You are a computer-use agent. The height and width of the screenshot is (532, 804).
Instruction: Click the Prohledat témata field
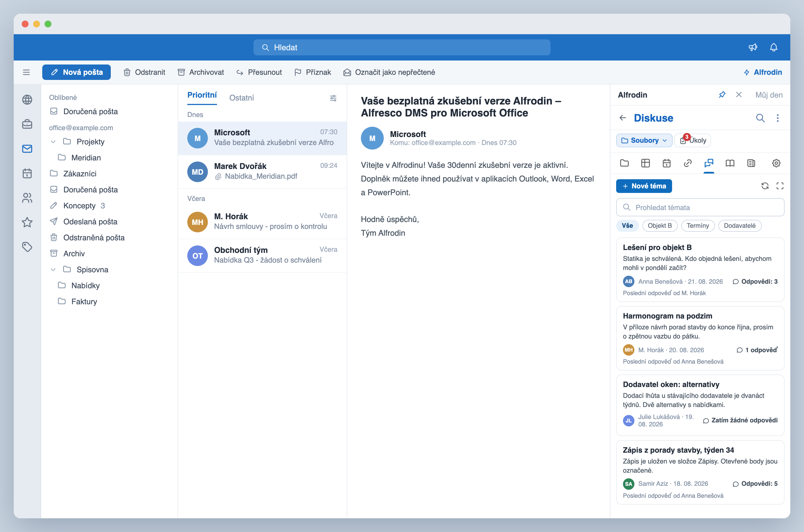point(700,207)
